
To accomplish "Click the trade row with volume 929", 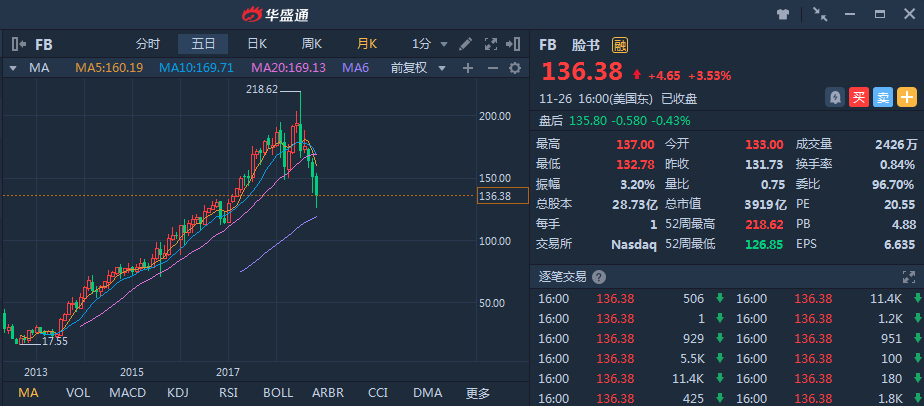I will 631,338.
